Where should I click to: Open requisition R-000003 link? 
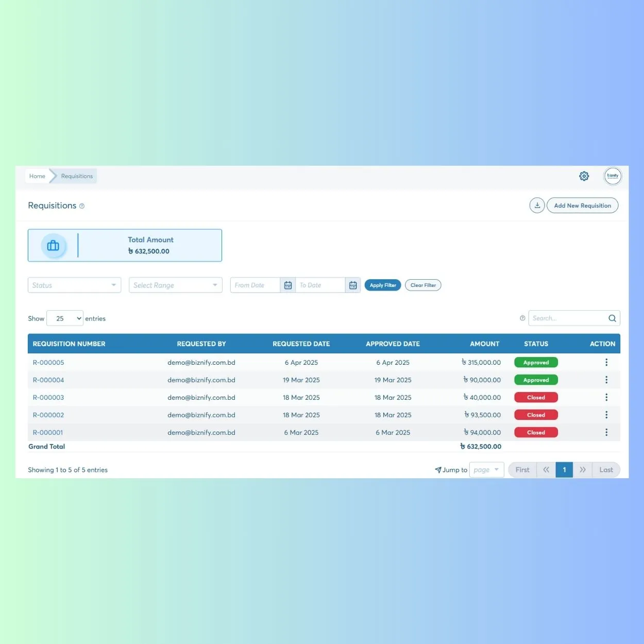click(48, 397)
